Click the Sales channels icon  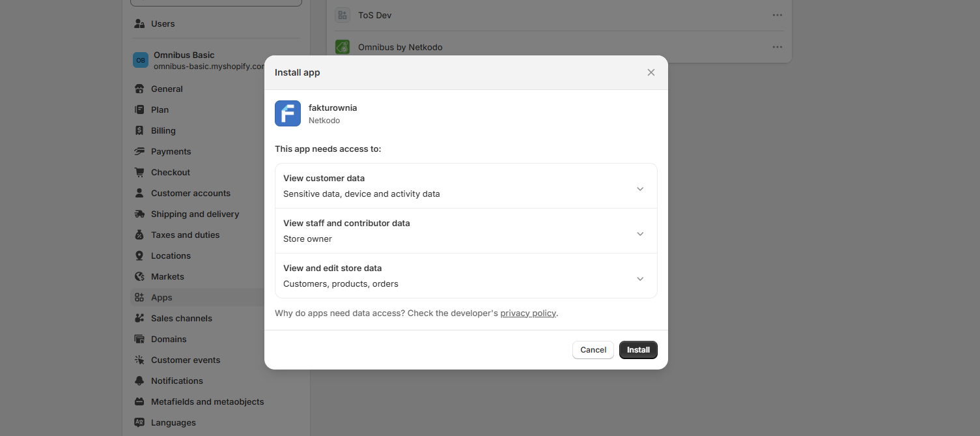pos(139,318)
